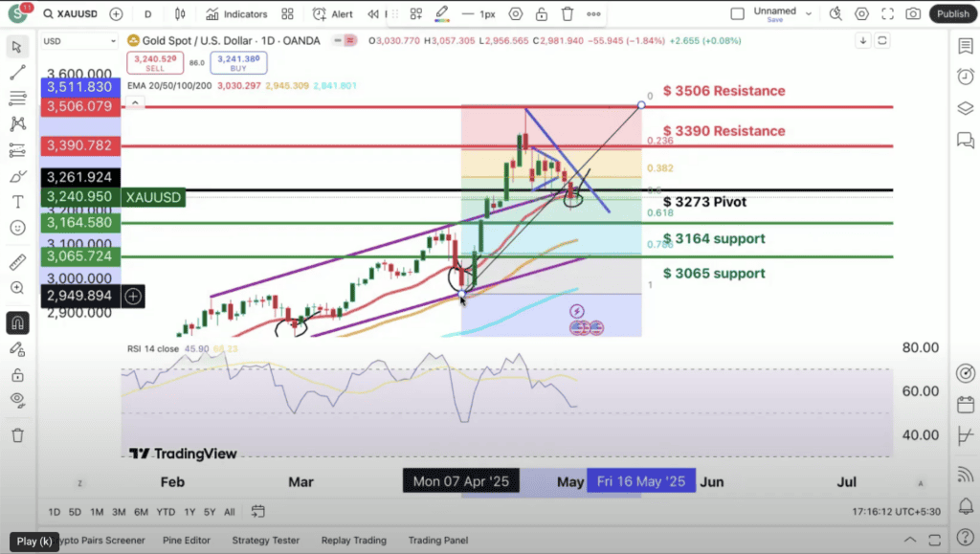The image size is (980, 554).
Task: Open the Strategy Tester tab
Action: click(x=266, y=541)
